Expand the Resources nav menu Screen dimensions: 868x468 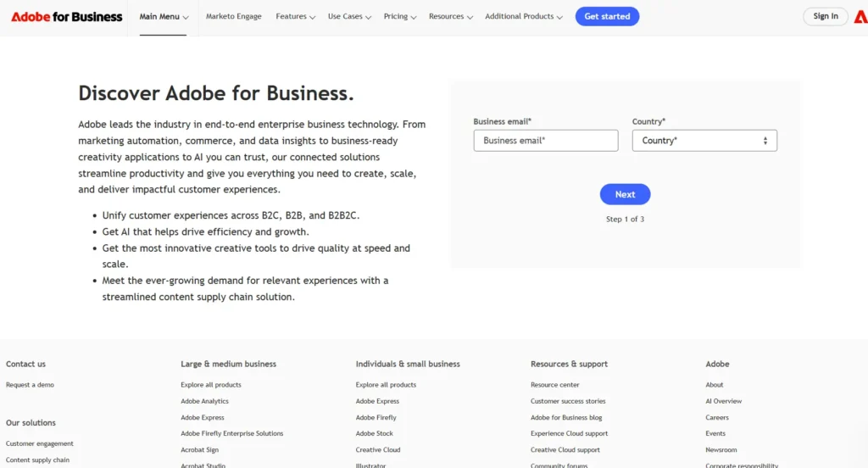451,17
